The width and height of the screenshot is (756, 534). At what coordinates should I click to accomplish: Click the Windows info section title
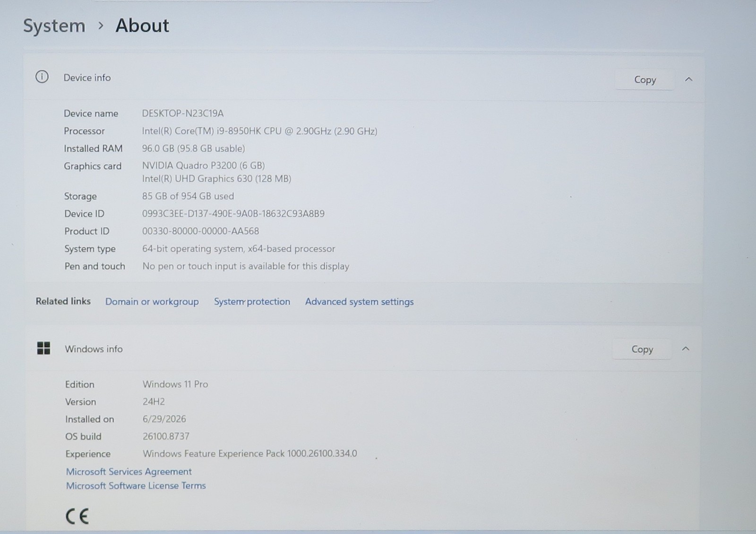point(94,349)
